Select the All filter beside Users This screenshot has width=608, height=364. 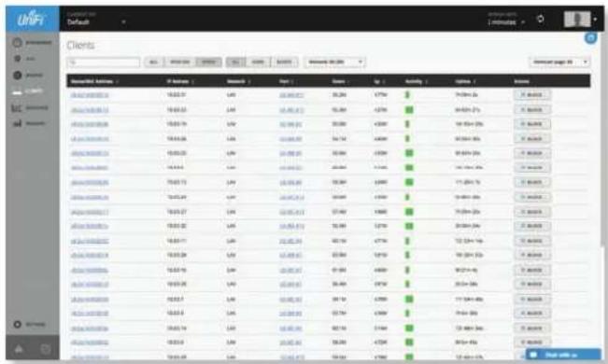(235, 62)
